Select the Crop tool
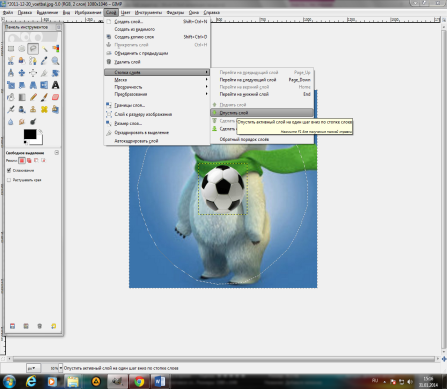The height and width of the screenshot is (389, 447). coord(44,73)
